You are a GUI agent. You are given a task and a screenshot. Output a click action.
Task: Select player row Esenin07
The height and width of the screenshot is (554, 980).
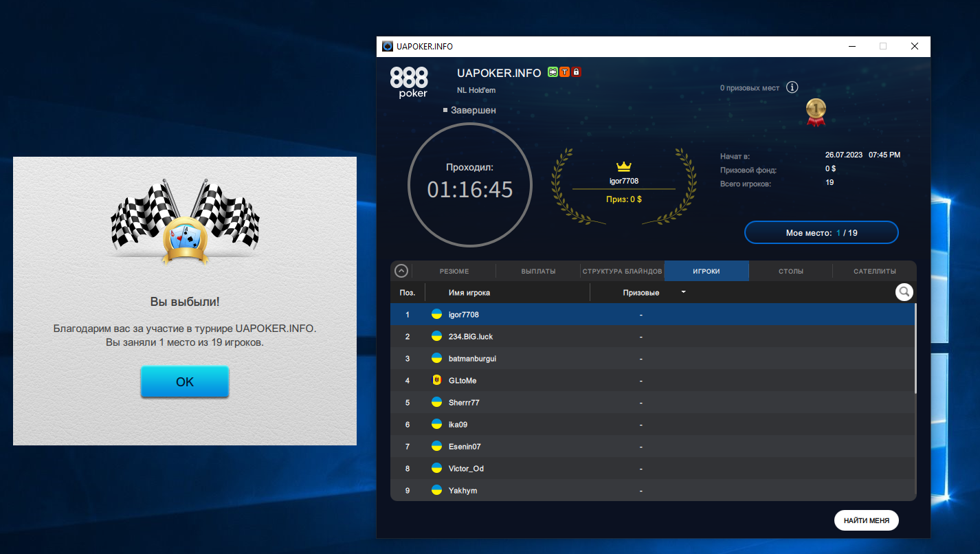(x=653, y=446)
